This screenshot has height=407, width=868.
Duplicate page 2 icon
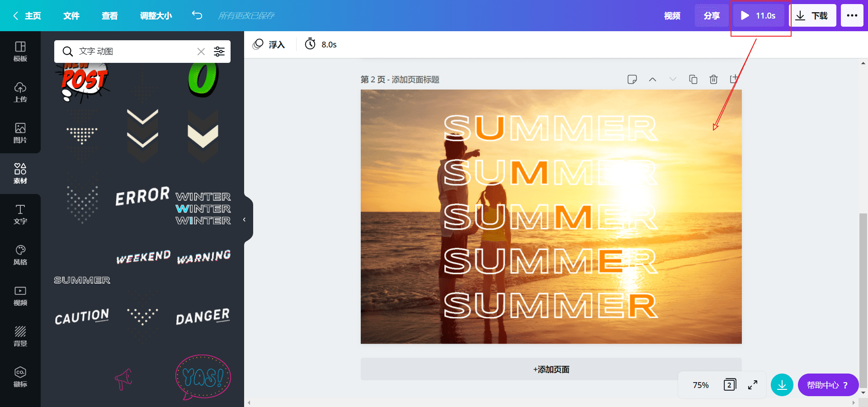tap(693, 80)
